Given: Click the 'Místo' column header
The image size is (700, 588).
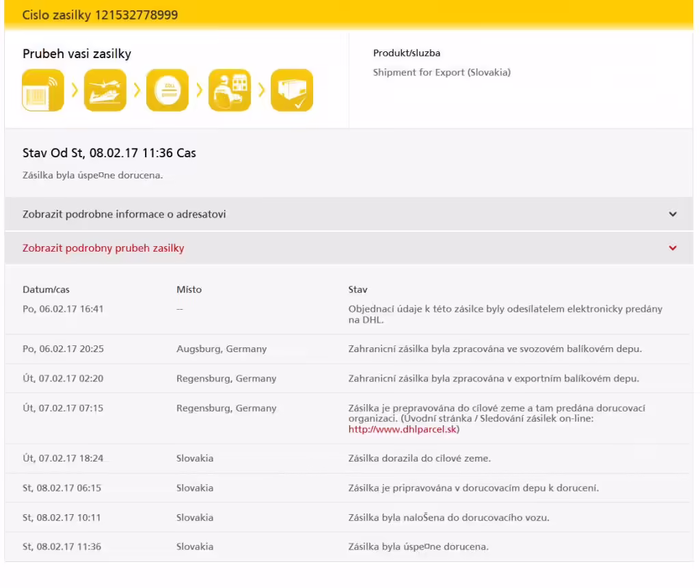Looking at the screenshot, I should (x=189, y=289).
